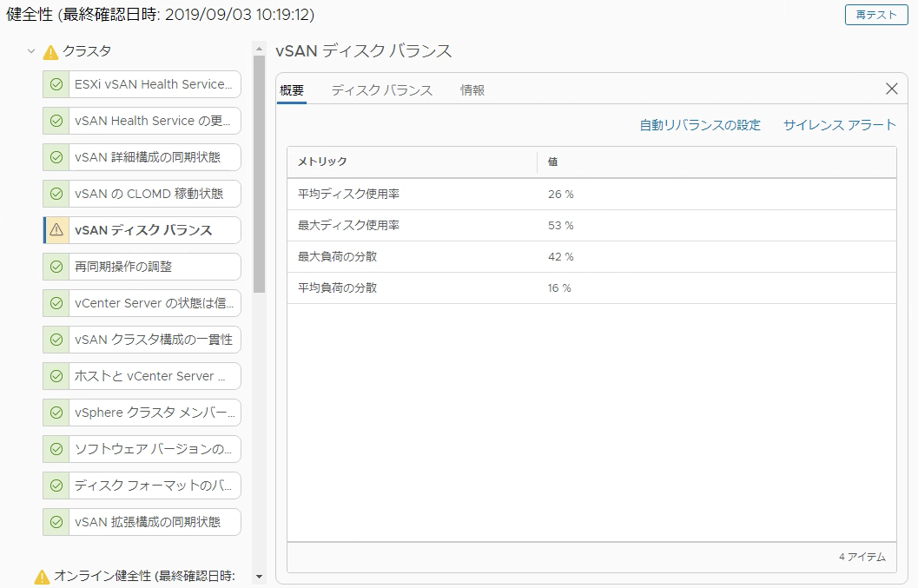Image resolution: width=918 pixels, height=588 pixels.
Task: Switch to the 概要 tab
Action: pyautogui.click(x=292, y=90)
